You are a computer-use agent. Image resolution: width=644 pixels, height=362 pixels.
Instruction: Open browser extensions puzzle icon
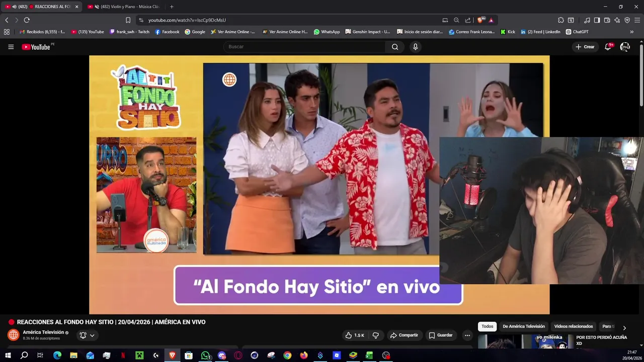tap(561, 20)
